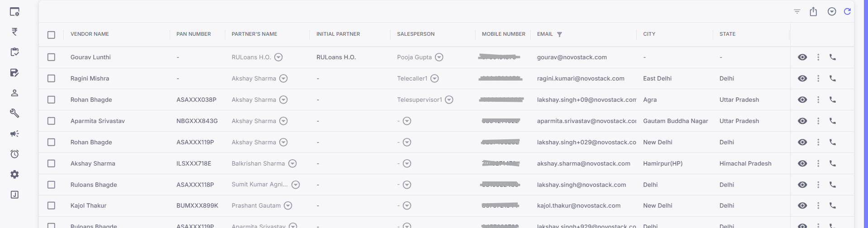Screen dimensions: 868x228
Task: Open the RULoans H.O. partner dropdown
Action: [x=279, y=57]
